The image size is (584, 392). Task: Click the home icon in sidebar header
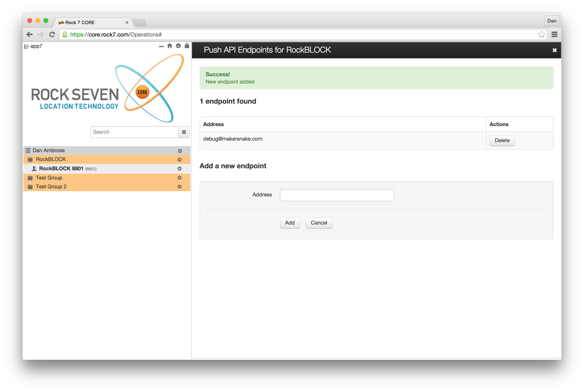tap(170, 46)
